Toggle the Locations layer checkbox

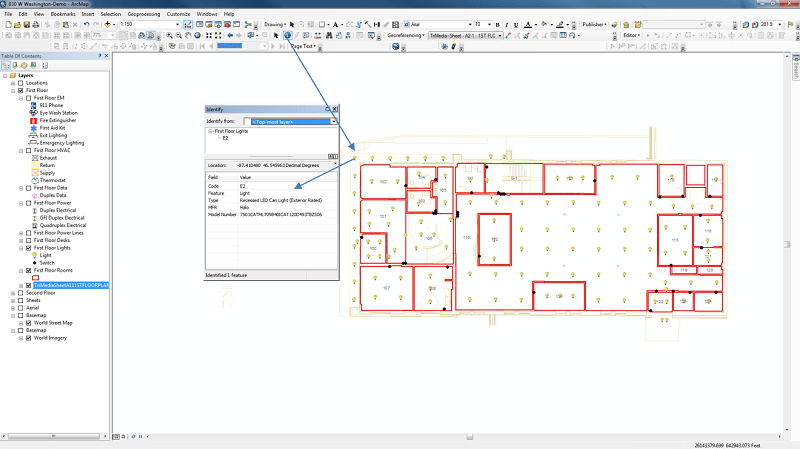20,83
